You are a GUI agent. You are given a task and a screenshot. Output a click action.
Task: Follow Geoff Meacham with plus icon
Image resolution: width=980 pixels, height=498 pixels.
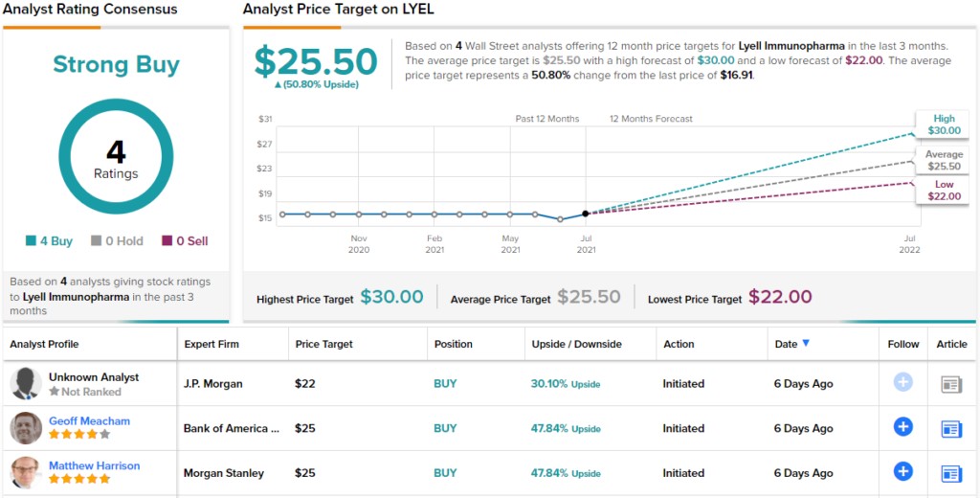click(x=902, y=427)
